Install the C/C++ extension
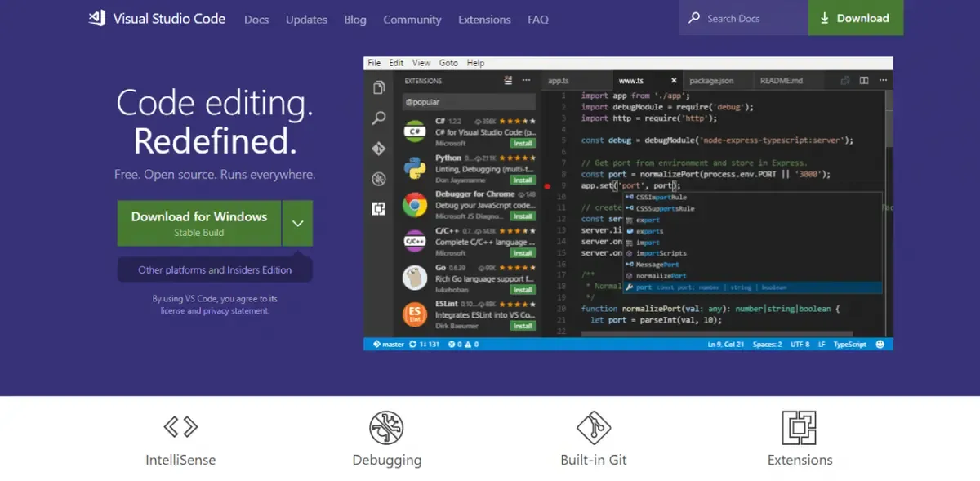Screen dimensions: 980x481 [x=523, y=253]
